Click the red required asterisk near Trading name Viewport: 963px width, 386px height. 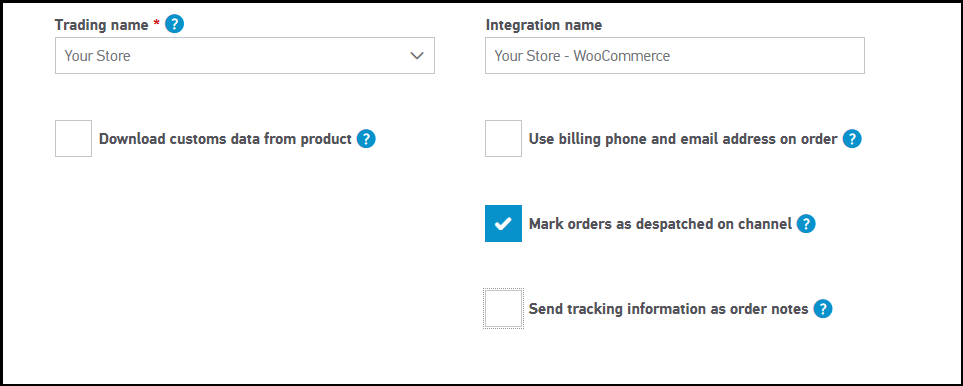[x=156, y=24]
